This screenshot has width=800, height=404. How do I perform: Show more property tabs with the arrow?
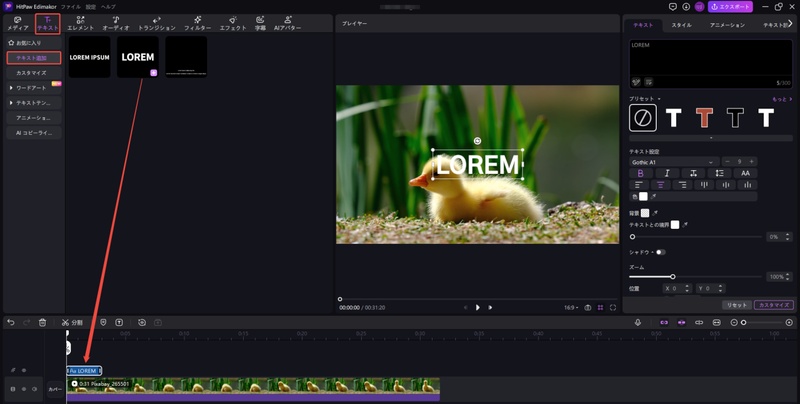[790, 23]
